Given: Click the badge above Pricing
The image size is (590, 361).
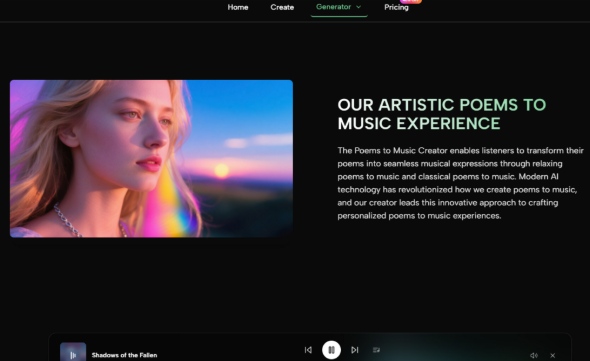Looking at the screenshot, I should (411, 2).
